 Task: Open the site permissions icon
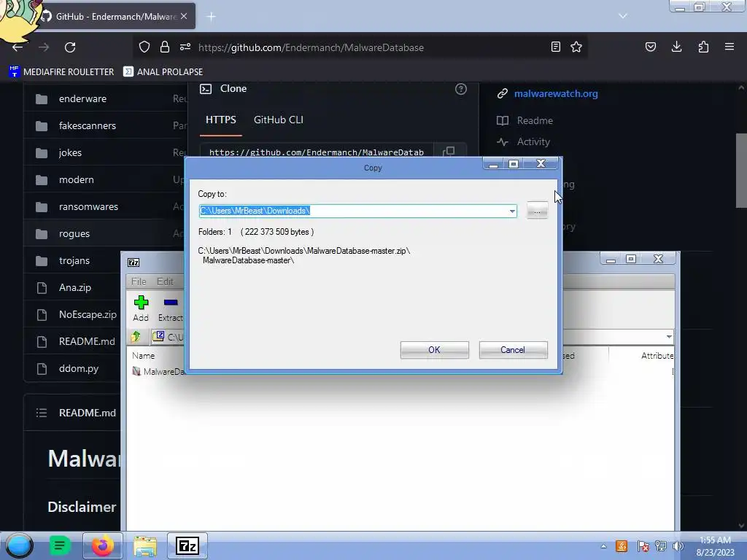coord(185,47)
